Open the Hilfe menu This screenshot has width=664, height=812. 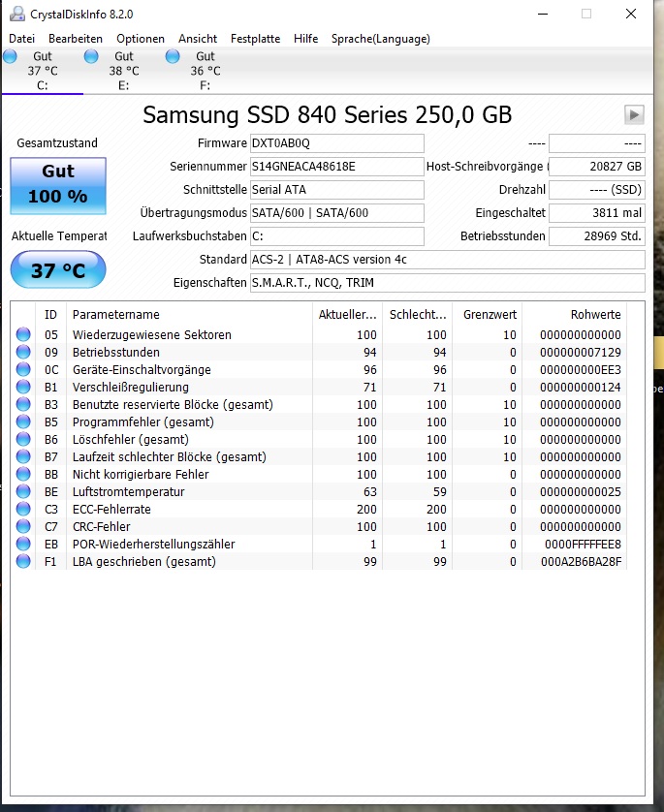click(x=305, y=39)
